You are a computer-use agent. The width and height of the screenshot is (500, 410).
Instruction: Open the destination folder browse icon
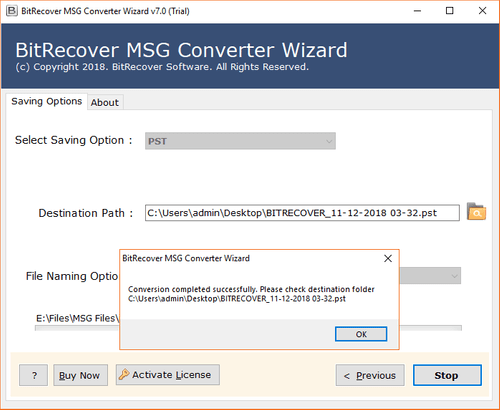coord(476,211)
